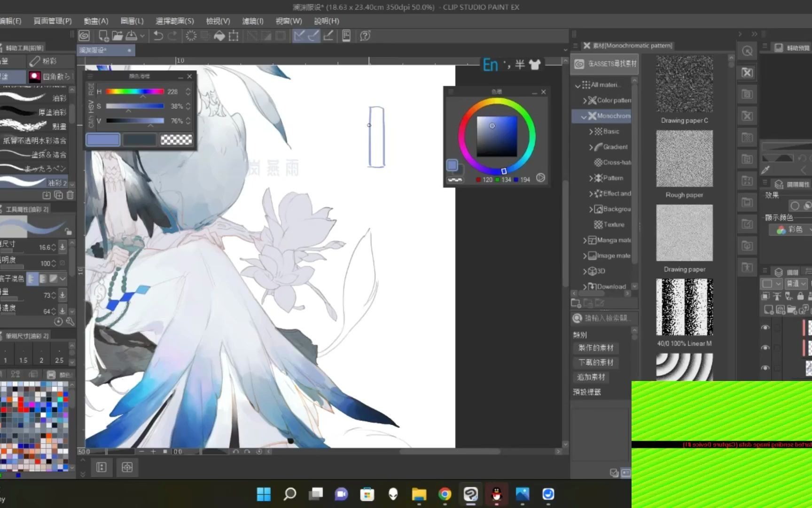Adjust the Saturation slider in the HSV panel

[135, 106]
